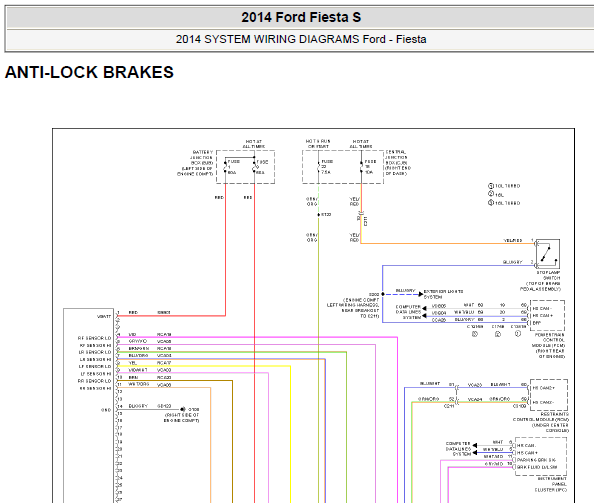Select the Central Junction Box (CJB) label
The width and height of the screenshot is (594, 503).
398,163
